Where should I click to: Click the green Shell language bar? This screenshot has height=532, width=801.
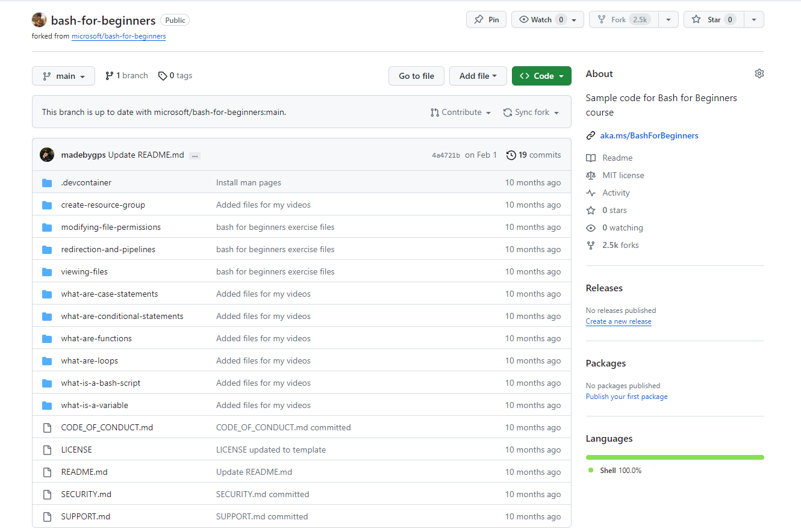675,457
